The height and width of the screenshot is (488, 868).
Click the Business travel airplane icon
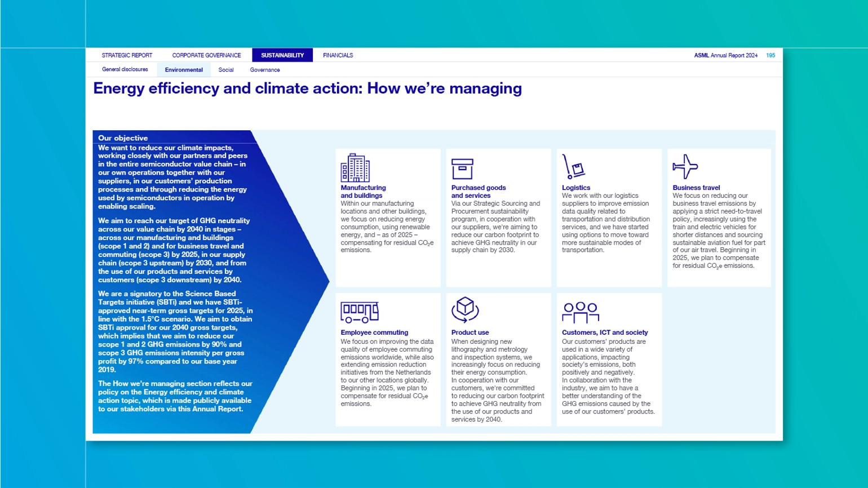point(685,166)
